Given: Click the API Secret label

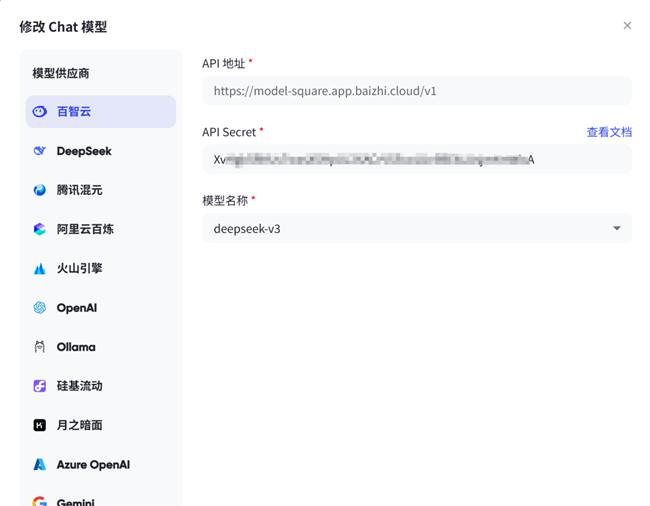Looking at the screenshot, I should (x=229, y=132).
